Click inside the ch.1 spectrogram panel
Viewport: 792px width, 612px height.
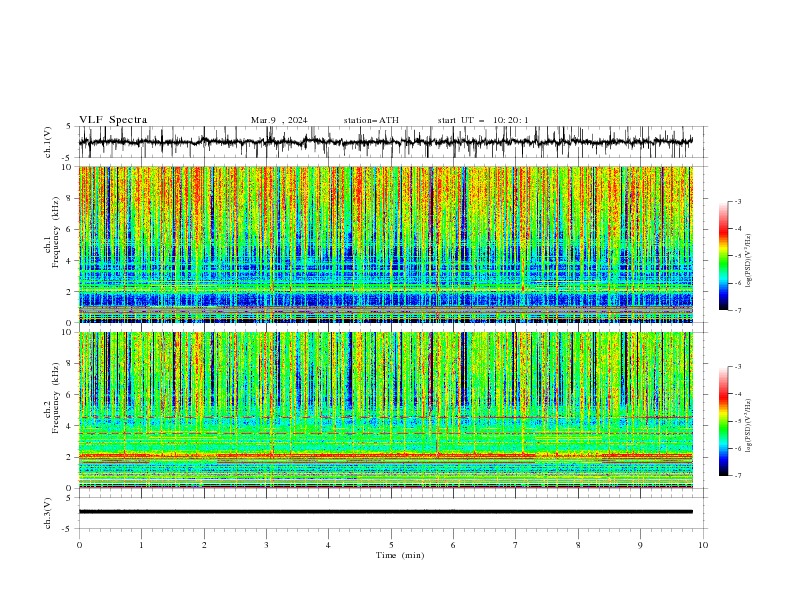385,244
